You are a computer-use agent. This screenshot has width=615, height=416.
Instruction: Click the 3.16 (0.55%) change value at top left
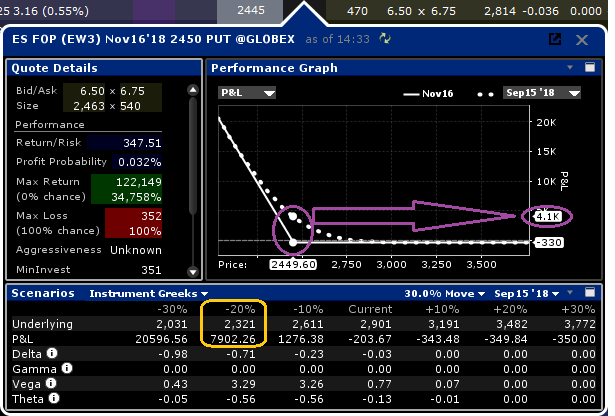tap(51, 11)
